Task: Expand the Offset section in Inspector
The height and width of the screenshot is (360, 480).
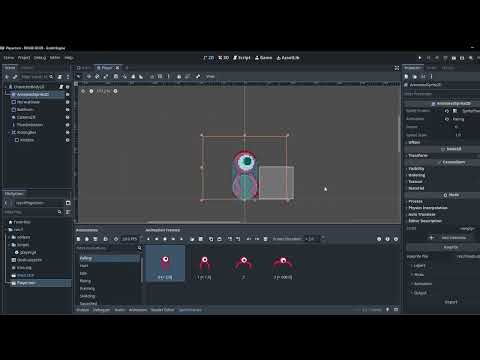Action: click(x=414, y=142)
